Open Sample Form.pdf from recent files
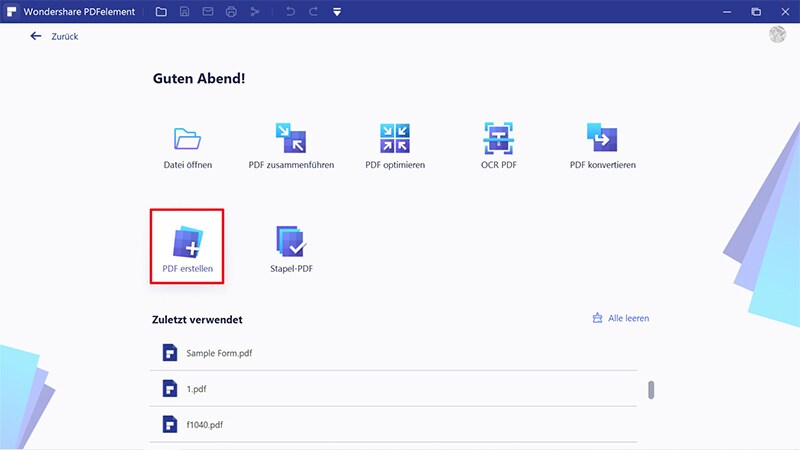The height and width of the screenshot is (450, 800). [x=219, y=353]
